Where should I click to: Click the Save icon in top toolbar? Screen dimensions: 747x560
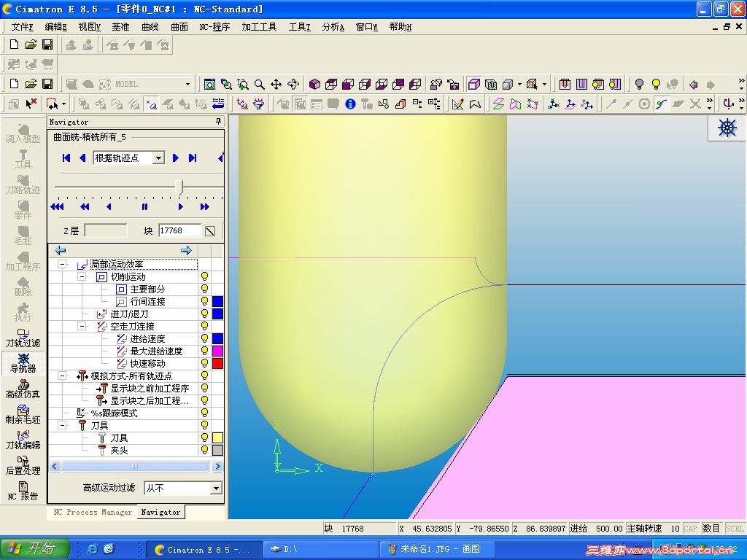47,44
